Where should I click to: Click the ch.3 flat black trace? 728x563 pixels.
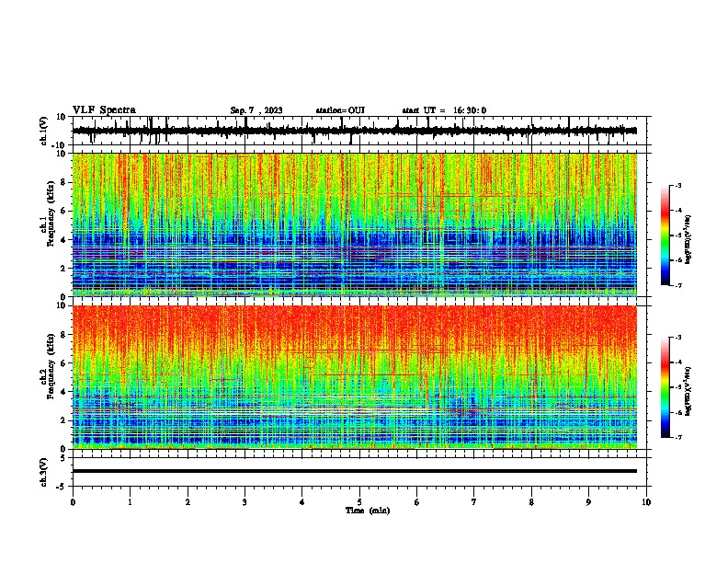click(x=355, y=471)
